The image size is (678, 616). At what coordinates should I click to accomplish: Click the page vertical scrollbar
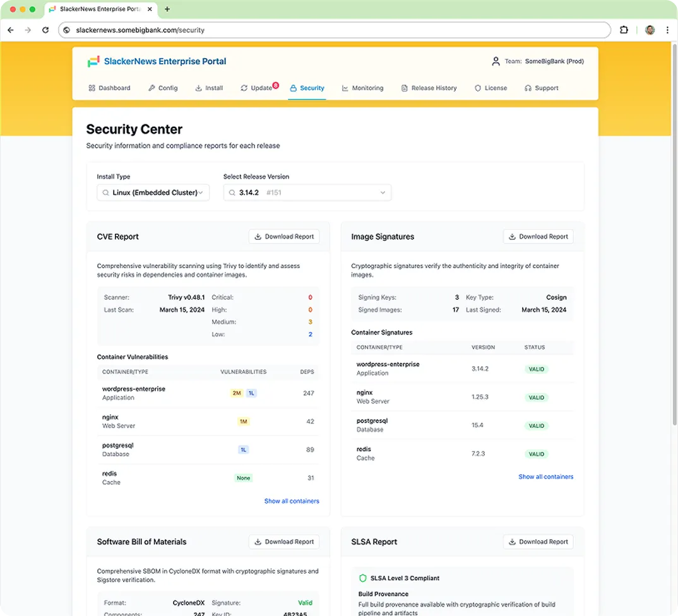[x=675, y=234]
